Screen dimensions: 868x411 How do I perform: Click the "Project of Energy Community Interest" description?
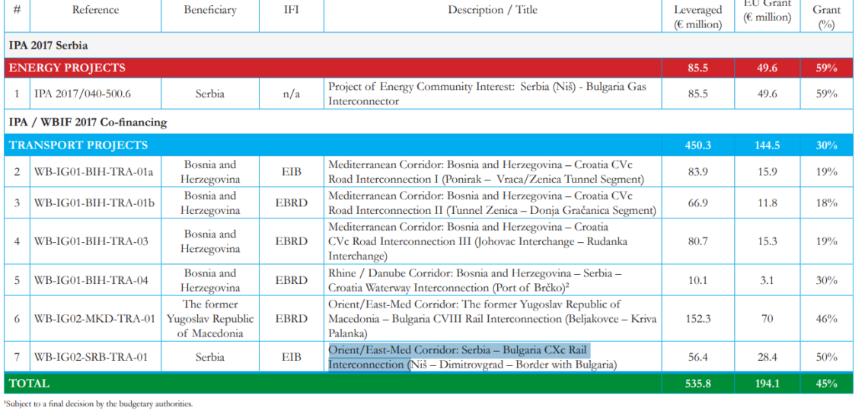point(487,94)
